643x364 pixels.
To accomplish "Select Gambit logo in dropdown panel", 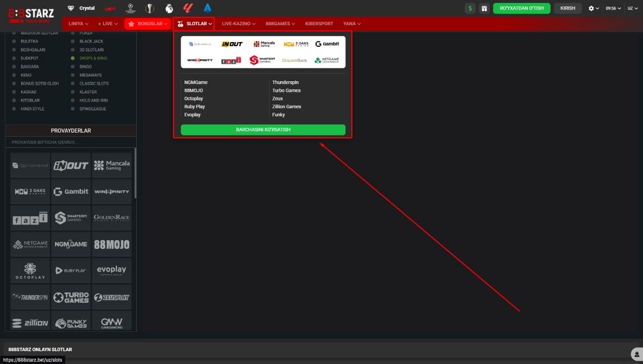I will coord(327,44).
